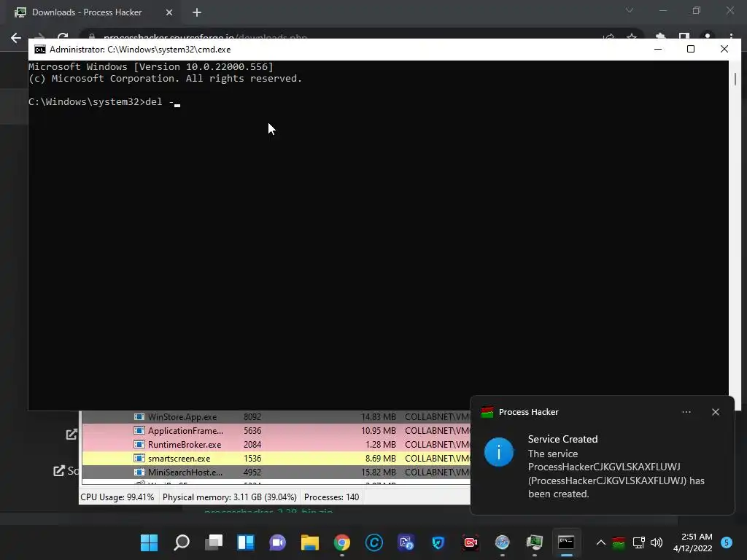Select the smartscreen.exe process row

(276, 458)
